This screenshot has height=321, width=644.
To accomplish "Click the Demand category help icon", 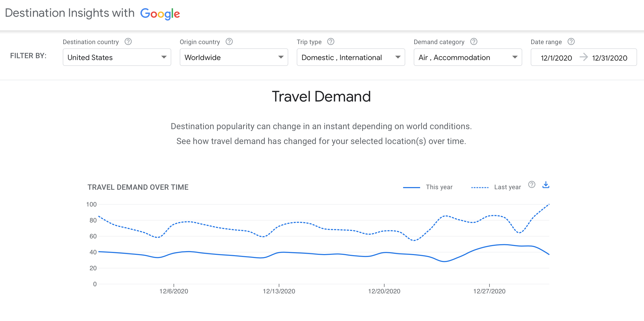I will [474, 42].
